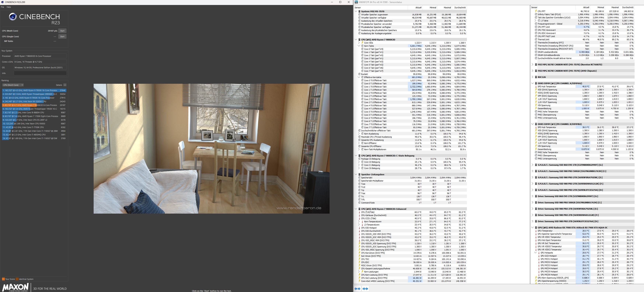Start the CPU (Multi Core) benchmark
The height and width of the screenshot is (292, 644).
(62, 31)
